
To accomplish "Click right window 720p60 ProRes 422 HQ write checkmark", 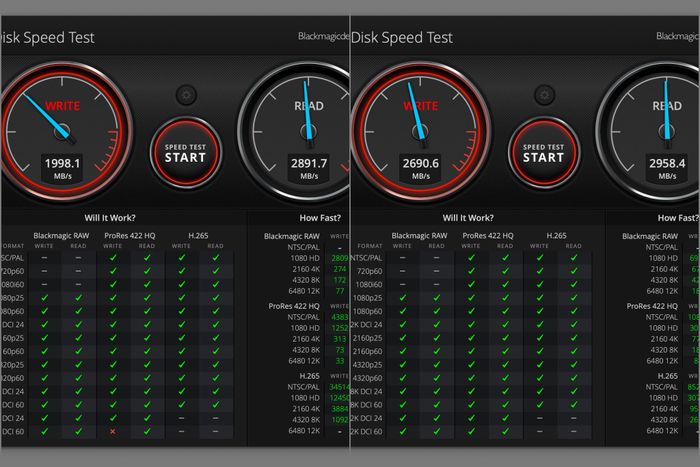I will (471, 271).
